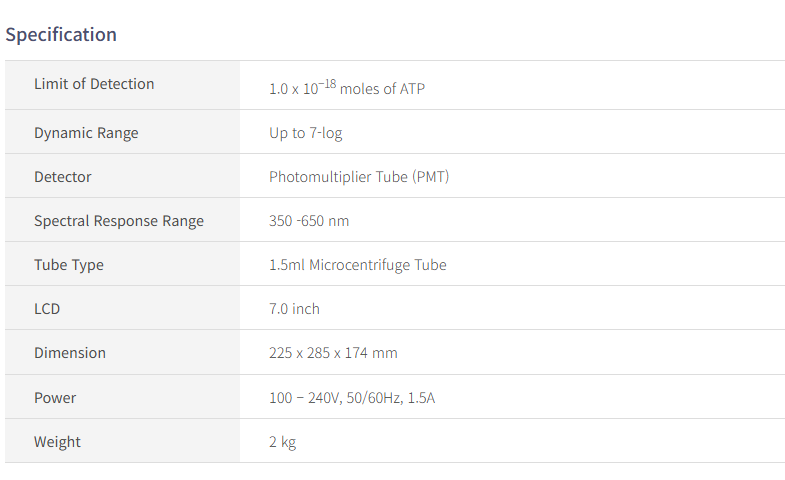Click the Limit of Detection label

(x=94, y=84)
